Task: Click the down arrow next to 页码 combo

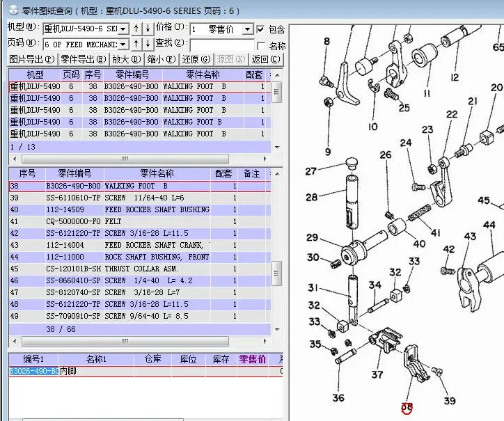Action: pyautogui.click(x=148, y=44)
